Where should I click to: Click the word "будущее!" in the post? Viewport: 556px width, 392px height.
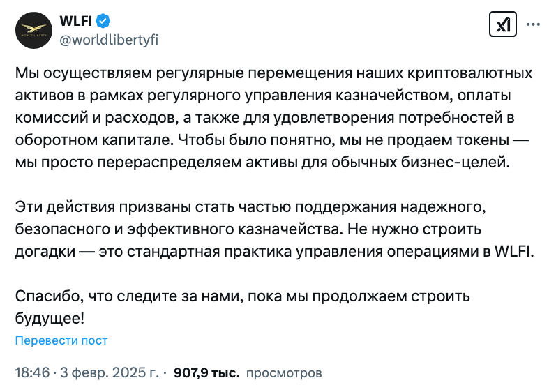pos(50,319)
